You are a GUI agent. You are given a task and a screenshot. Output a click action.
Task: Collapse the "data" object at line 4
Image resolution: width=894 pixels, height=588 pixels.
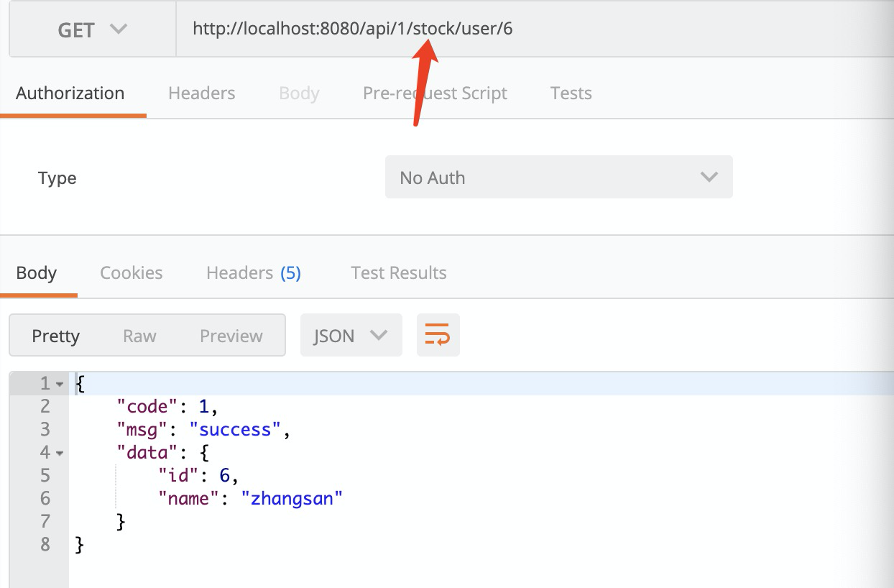coord(60,454)
